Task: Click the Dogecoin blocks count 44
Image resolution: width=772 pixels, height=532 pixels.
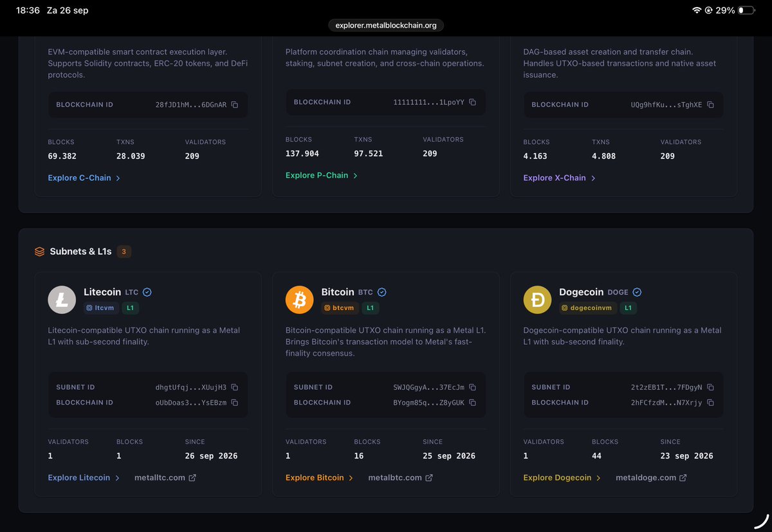Action: click(596, 456)
